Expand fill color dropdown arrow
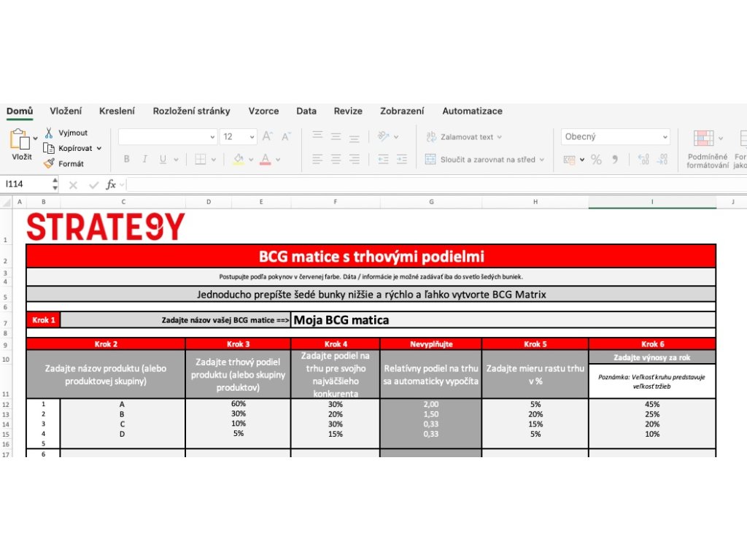Viewport: 747px width, 560px height. point(251,160)
